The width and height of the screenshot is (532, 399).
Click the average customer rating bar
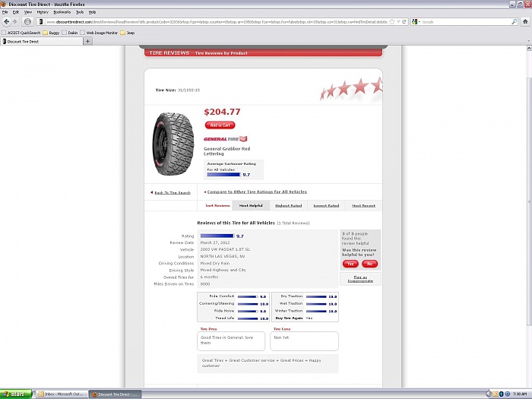[223, 175]
